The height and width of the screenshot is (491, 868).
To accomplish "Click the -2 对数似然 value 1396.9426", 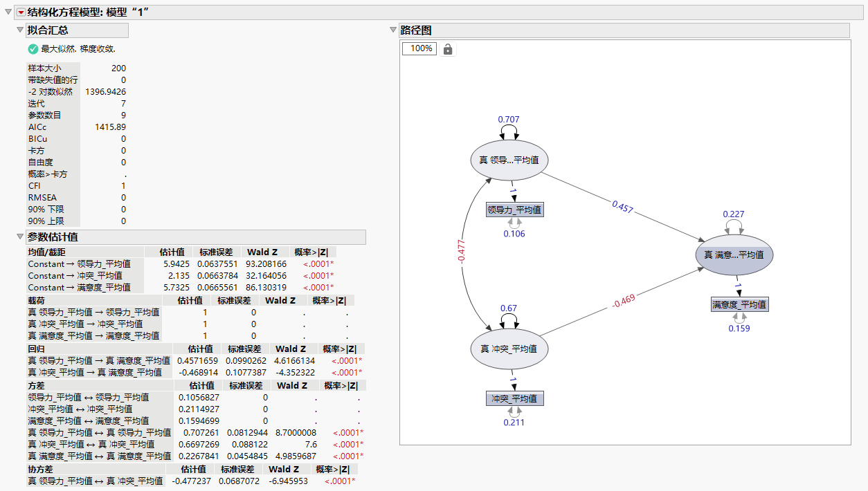I will point(106,91).
